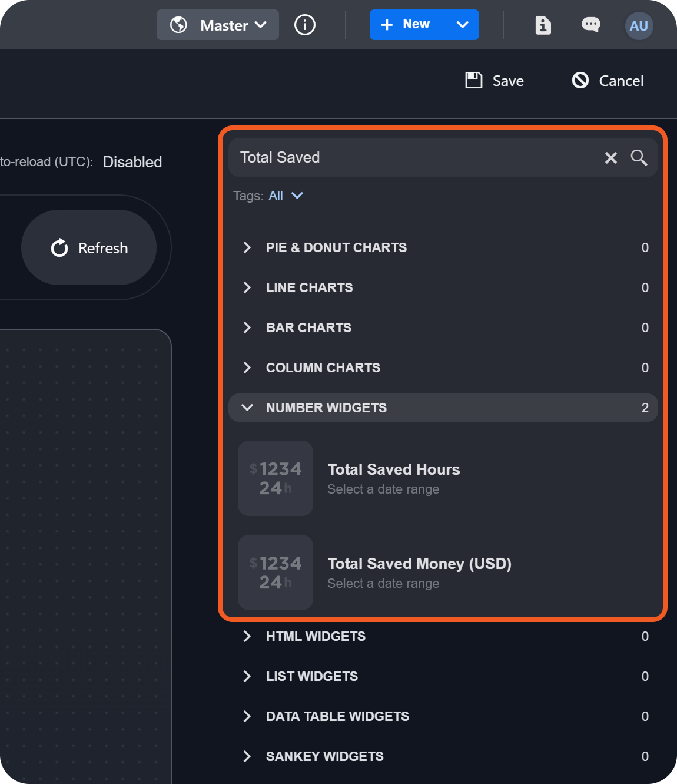Open the New button dropdown arrow
The width and height of the screenshot is (677, 784).
(463, 25)
